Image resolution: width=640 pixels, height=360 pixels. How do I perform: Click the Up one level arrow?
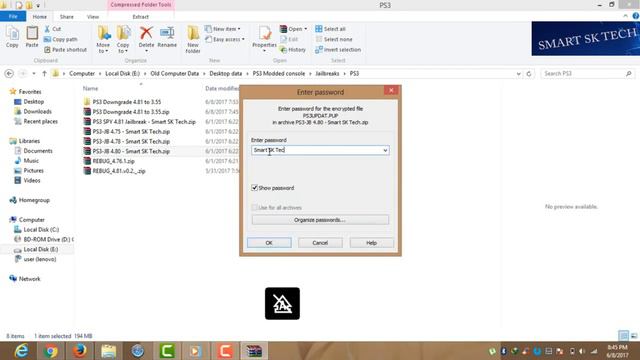click(44, 73)
